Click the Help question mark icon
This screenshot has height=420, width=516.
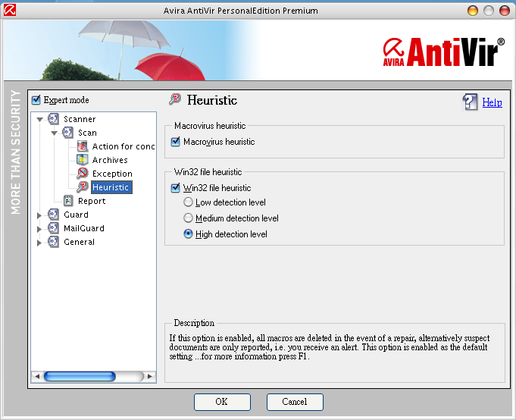(470, 102)
